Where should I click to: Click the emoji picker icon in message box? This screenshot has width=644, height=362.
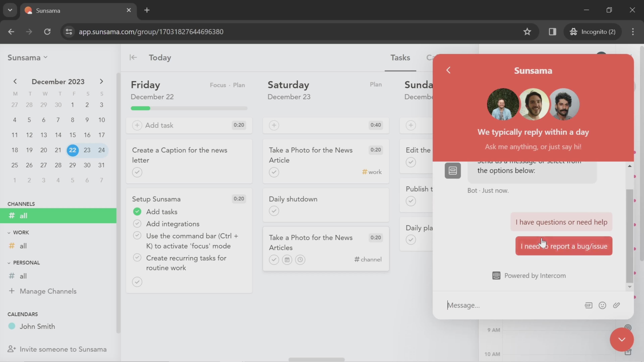(x=602, y=305)
